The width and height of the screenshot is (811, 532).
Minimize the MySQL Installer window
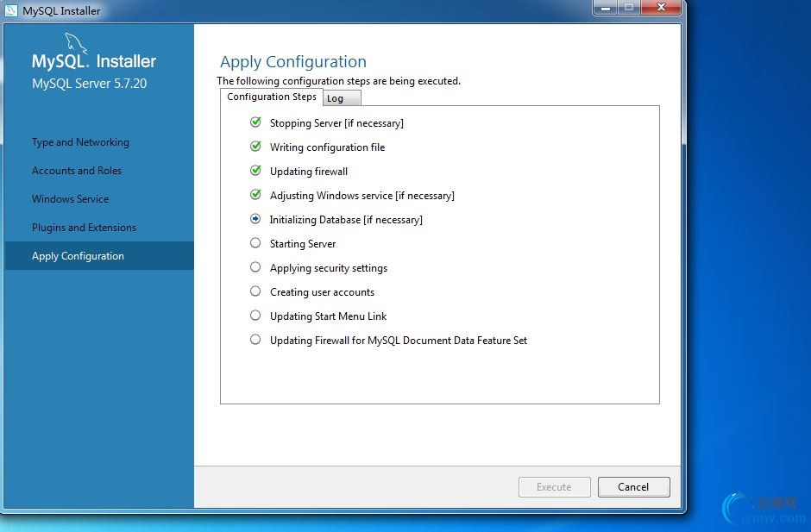(606, 8)
